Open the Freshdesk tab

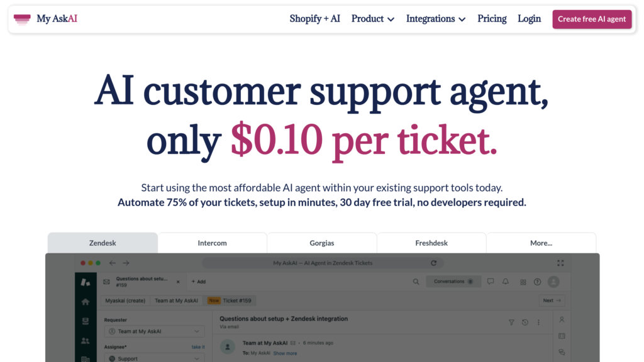coord(431,243)
